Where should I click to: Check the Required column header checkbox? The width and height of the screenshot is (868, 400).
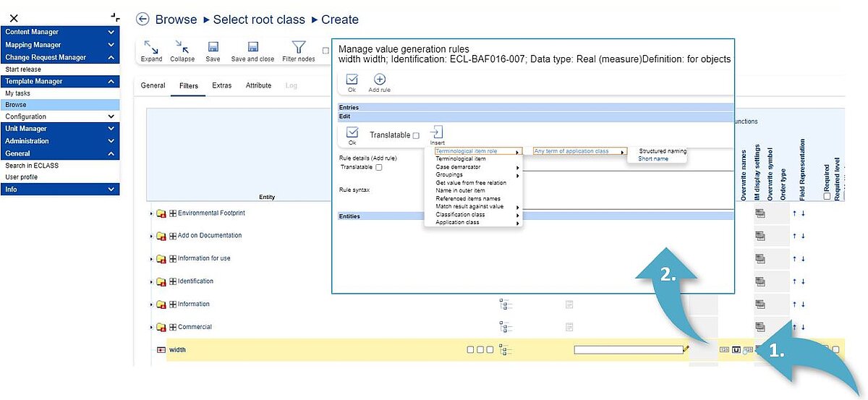click(x=827, y=197)
